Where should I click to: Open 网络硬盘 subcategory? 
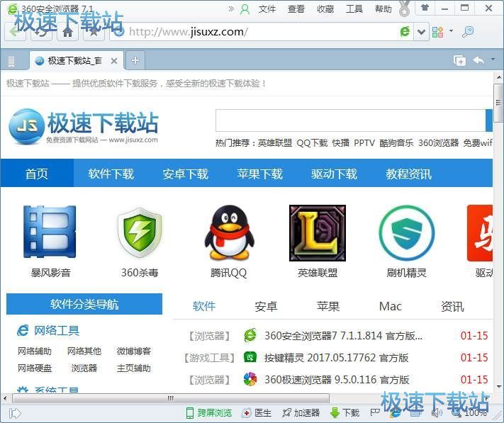(35, 368)
